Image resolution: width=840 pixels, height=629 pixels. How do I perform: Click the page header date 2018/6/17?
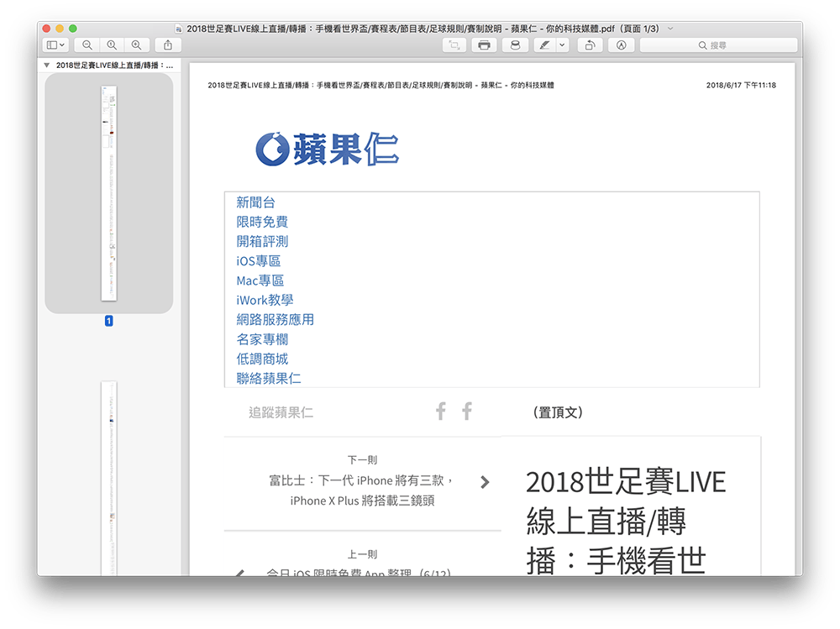tap(741, 85)
